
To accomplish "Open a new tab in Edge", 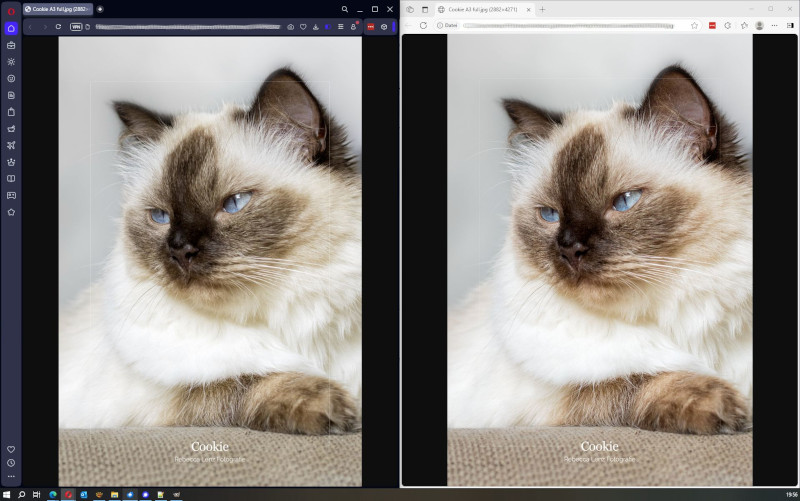I will pos(542,9).
